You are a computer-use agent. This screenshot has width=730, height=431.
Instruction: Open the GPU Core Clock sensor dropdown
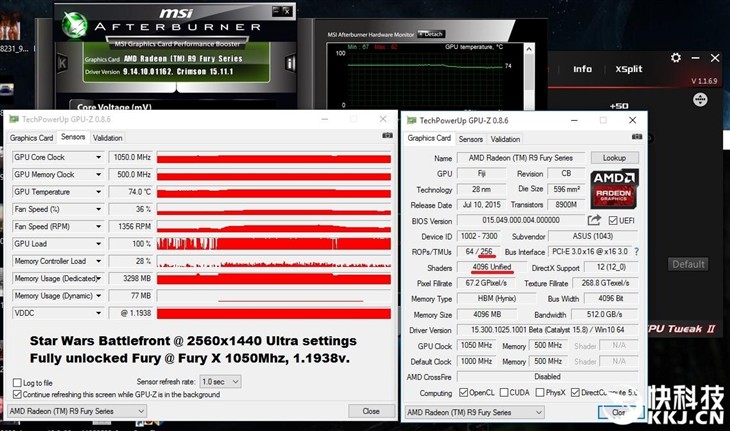pyautogui.click(x=98, y=157)
